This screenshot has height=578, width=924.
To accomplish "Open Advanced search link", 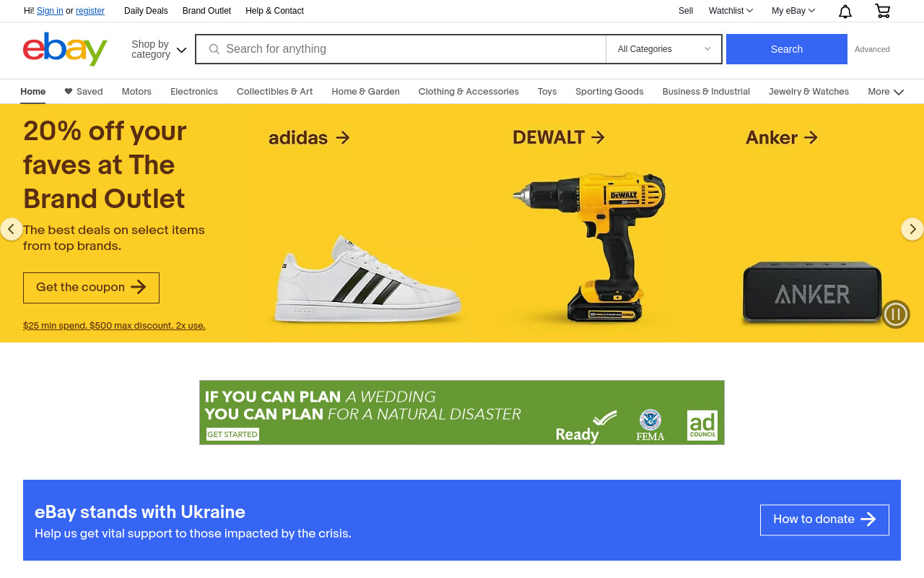I will [872, 49].
